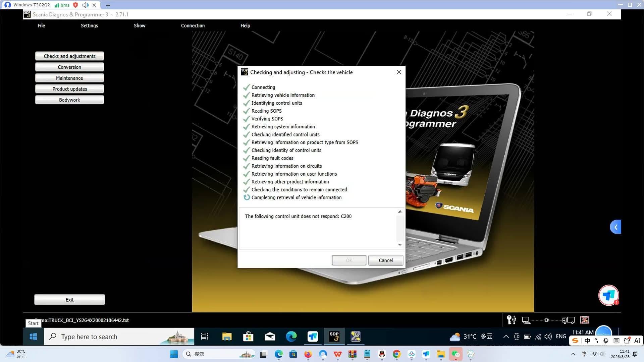
Task: Click the host notification bell icon
Action: [x=635, y=354]
